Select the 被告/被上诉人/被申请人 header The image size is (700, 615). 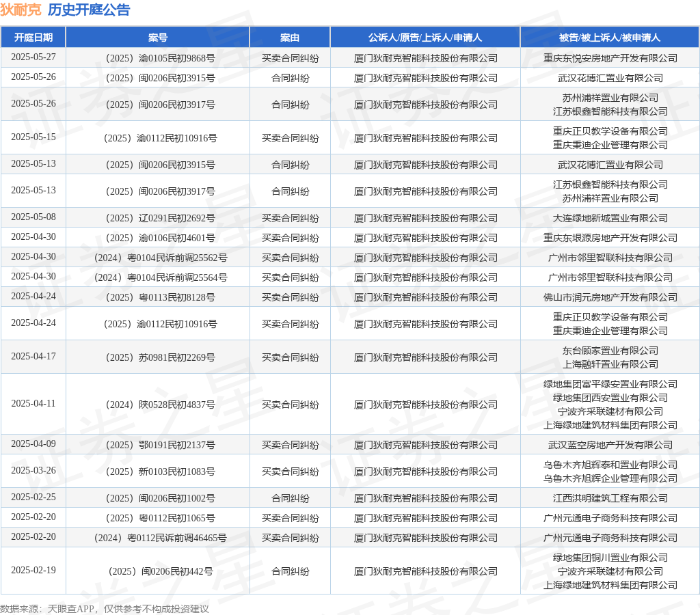tap(610, 38)
